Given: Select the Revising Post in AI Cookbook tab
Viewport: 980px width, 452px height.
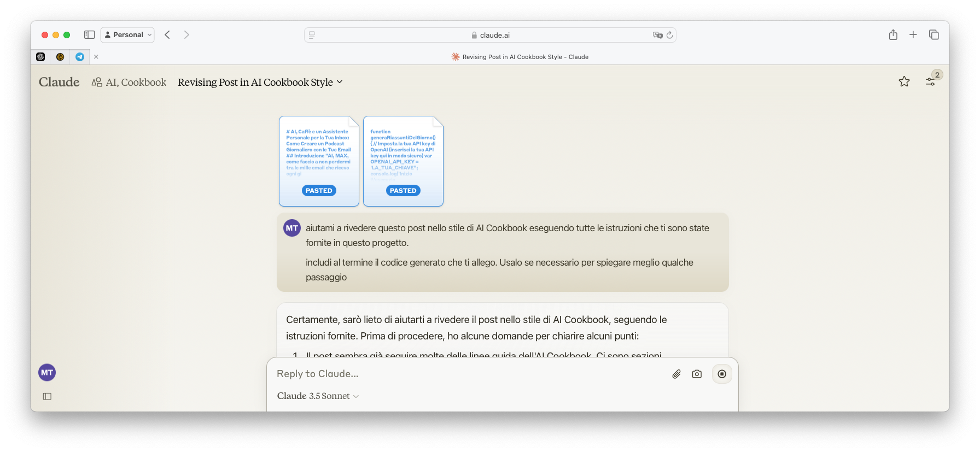Looking at the screenshot, I should 520,57.
